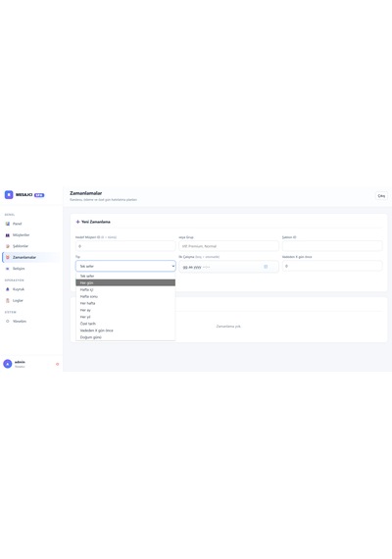
Task: Click the red logout icon beside admin
Action: [x=57, y=364]
